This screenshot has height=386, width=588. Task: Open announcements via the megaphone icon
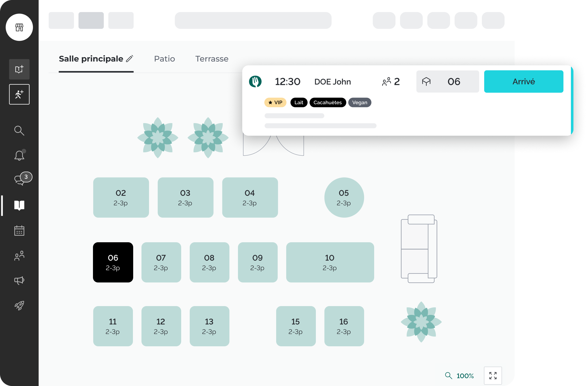click(x=19, y=280)
